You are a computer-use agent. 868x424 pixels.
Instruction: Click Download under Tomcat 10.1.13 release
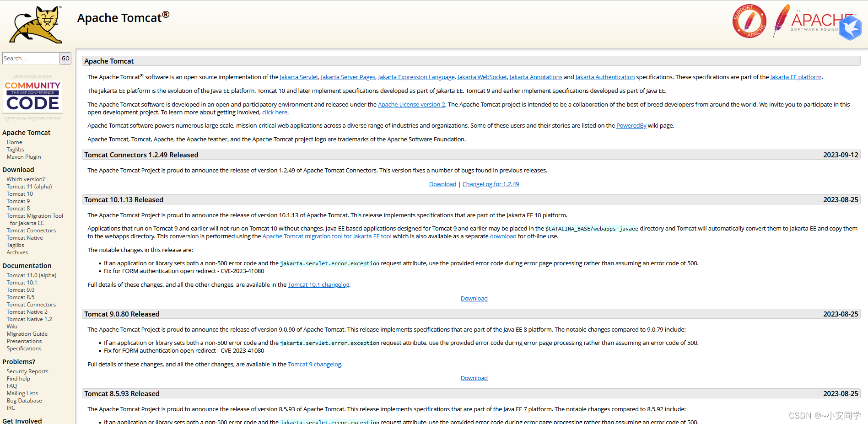[x=474, y=299]
